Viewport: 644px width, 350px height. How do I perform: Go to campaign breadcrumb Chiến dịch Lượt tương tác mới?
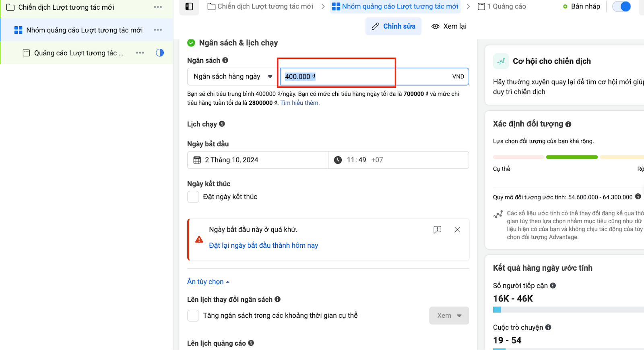click(x=260, y=6)
